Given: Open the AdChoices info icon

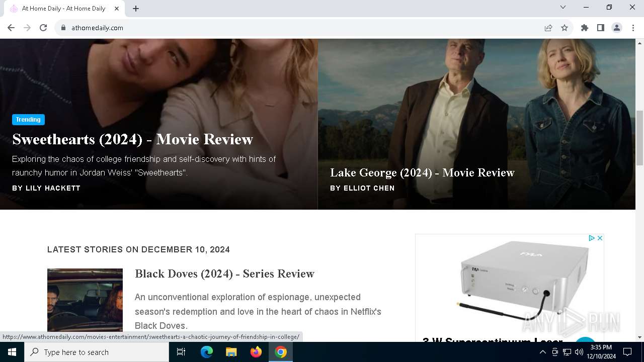Looking at the screenshot, I should [x=592, y=238].
